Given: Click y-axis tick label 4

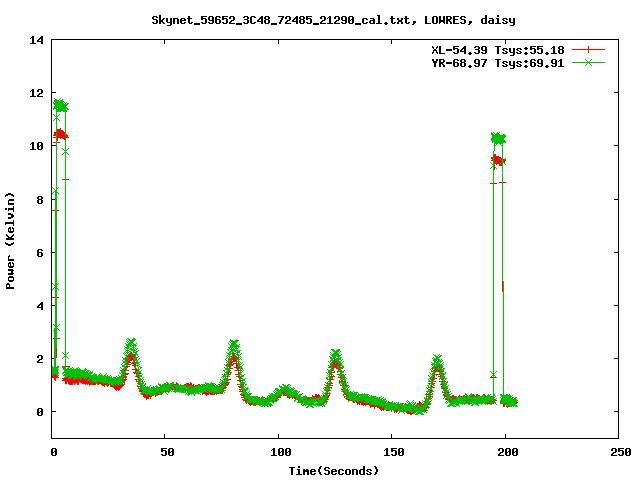Looking at the screenshot, I should point(40,306).
